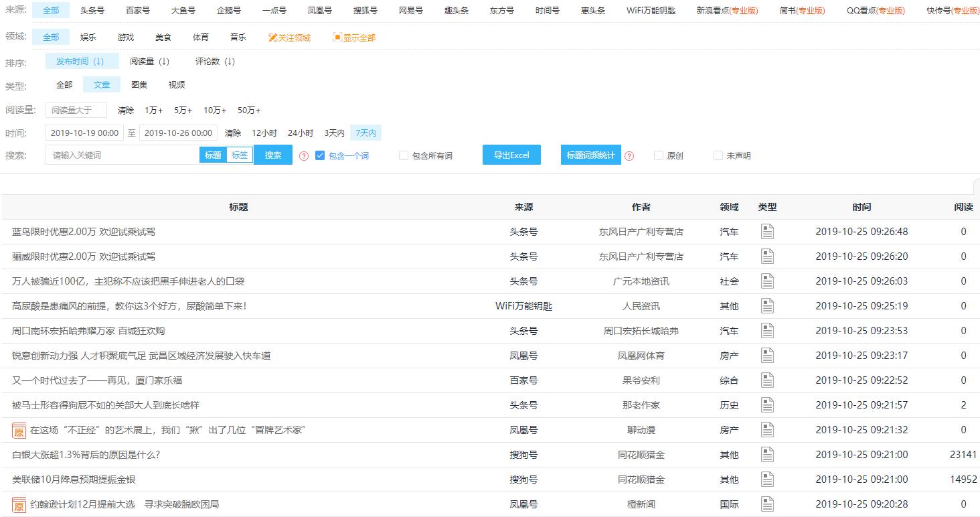Click the 原 badge on the 艺术展 article row
Viewport: 980px width, 517px height.
pyautogui.click(x=19, y=429)
